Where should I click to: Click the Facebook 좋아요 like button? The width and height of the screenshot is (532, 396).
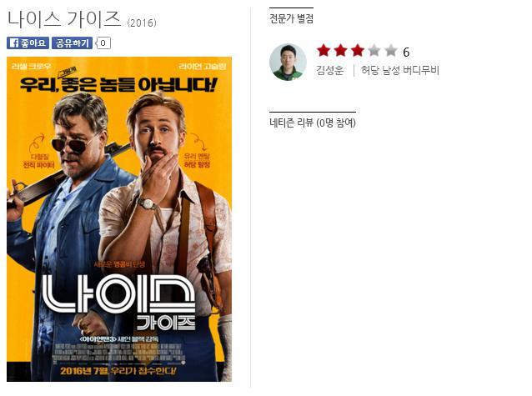(28, 43)
